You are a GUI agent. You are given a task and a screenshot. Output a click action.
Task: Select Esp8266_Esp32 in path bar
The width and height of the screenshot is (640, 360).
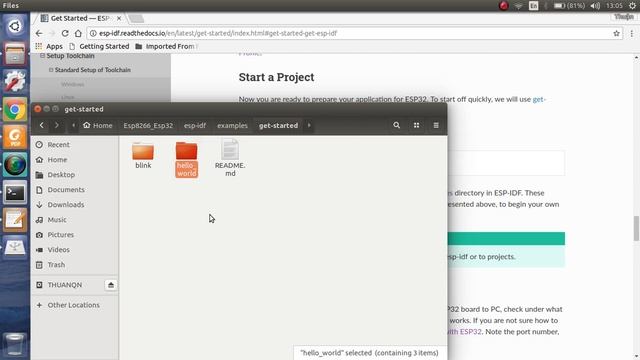click(148, 125)
